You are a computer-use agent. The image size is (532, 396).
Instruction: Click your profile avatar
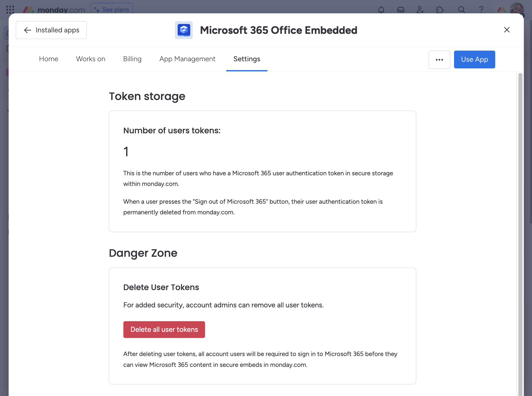tap(516, 9)
